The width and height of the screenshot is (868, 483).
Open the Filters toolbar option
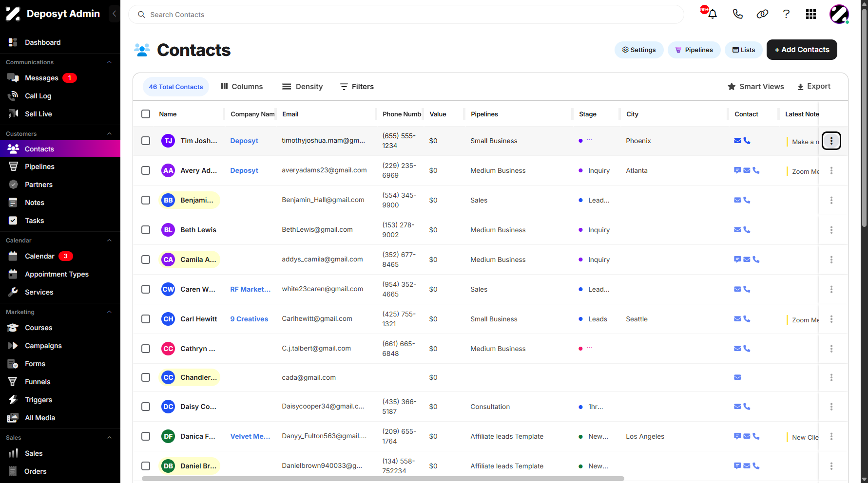(x=357, y=87)
